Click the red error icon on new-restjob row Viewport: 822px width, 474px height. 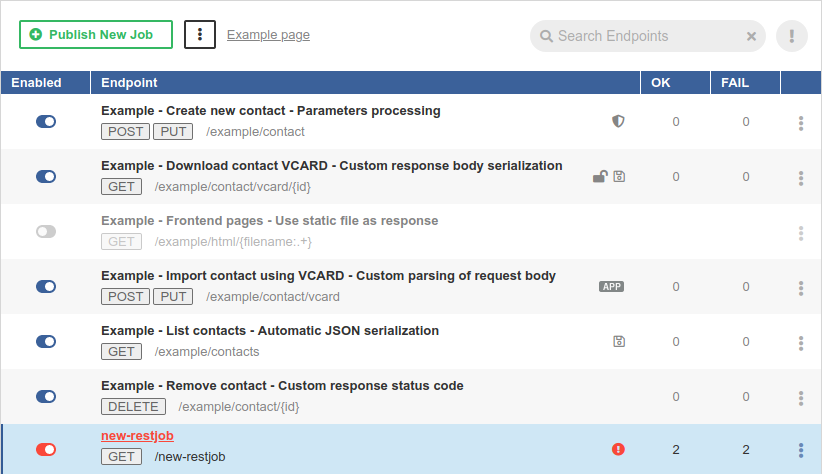point(618,450)
